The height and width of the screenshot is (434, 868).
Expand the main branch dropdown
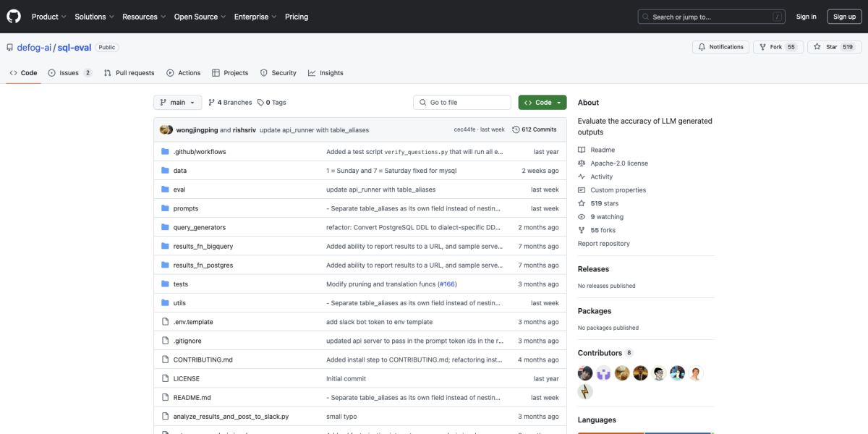pos(177,103)
